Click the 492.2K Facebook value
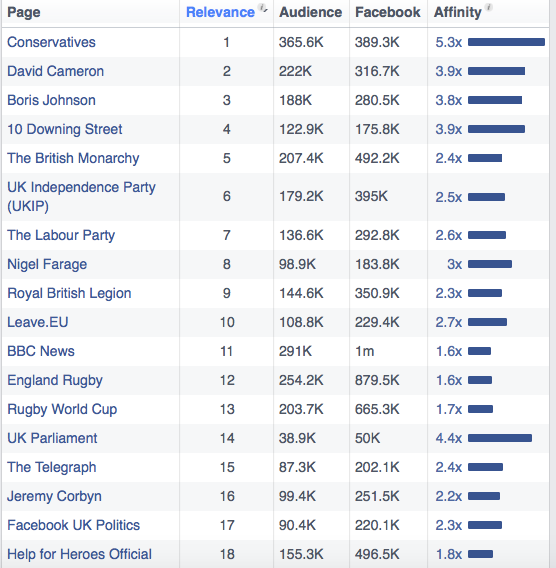Image resolution: width=556 pixels, height=568 pixels. (377, 158)
